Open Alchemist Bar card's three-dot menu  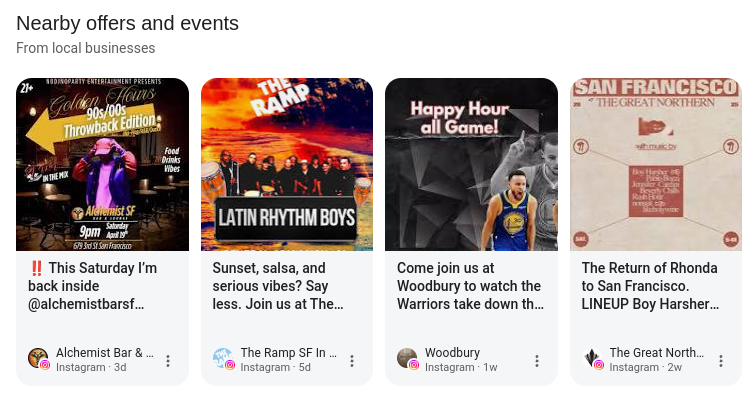click(x=168, y=361)
